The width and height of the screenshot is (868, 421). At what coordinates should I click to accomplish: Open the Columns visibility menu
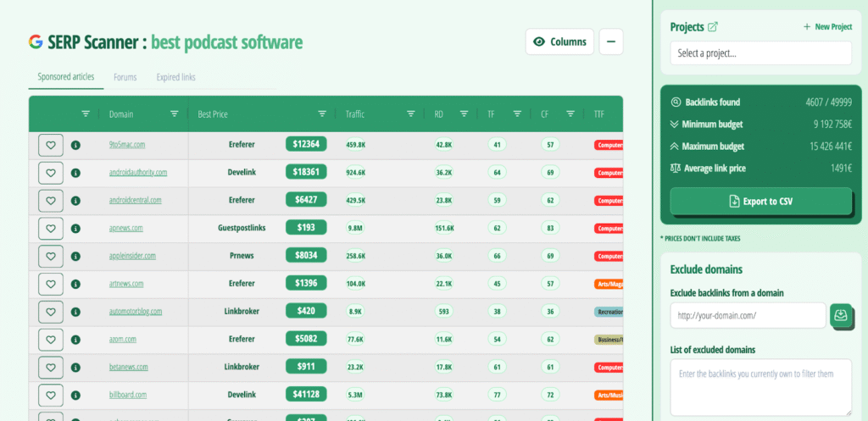[x=559, y=42]
